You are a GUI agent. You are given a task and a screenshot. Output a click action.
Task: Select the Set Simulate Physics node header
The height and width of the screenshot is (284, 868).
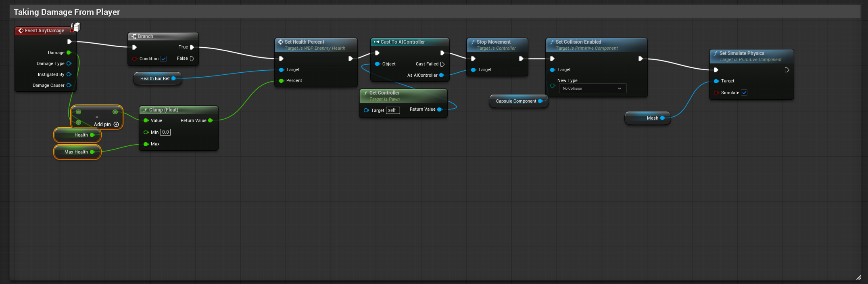[751, 56]
